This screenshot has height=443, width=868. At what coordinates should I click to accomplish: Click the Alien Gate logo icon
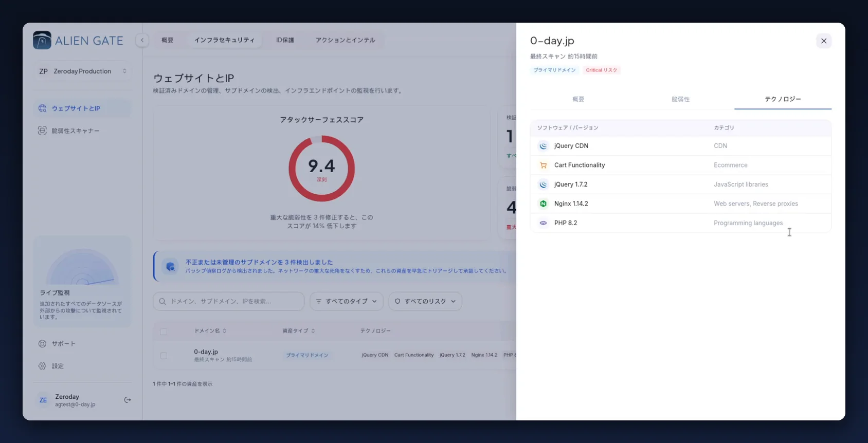(42, 40)
